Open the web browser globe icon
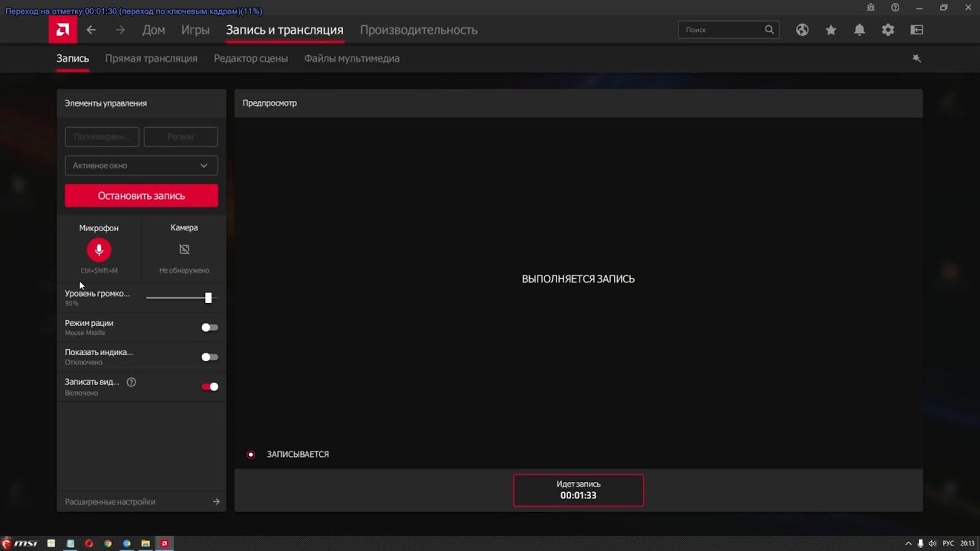The image size is (980, 551). click(x=802, y=30)
